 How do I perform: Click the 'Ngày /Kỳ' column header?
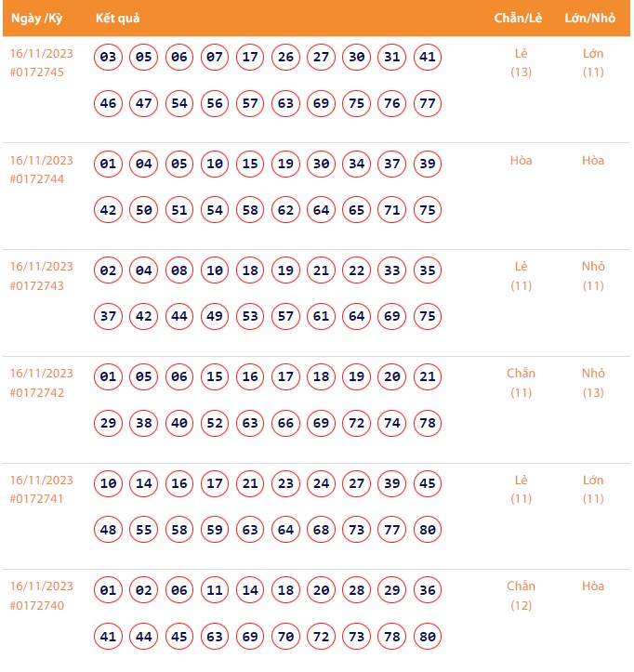tap(36, 19)
